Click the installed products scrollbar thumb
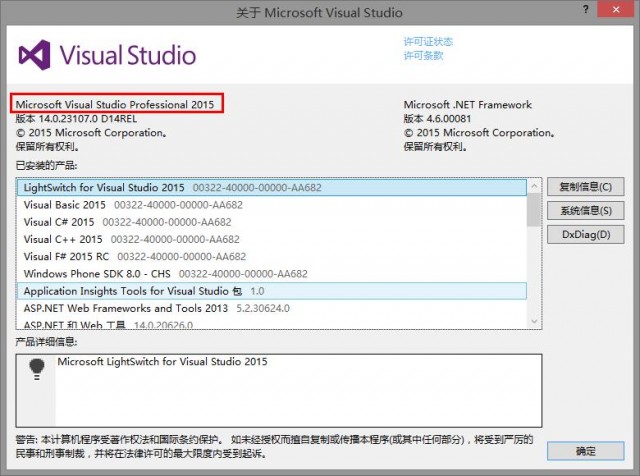Image resolution: width=640 pixels, height=476 pixels. click(x=534, y=210)
